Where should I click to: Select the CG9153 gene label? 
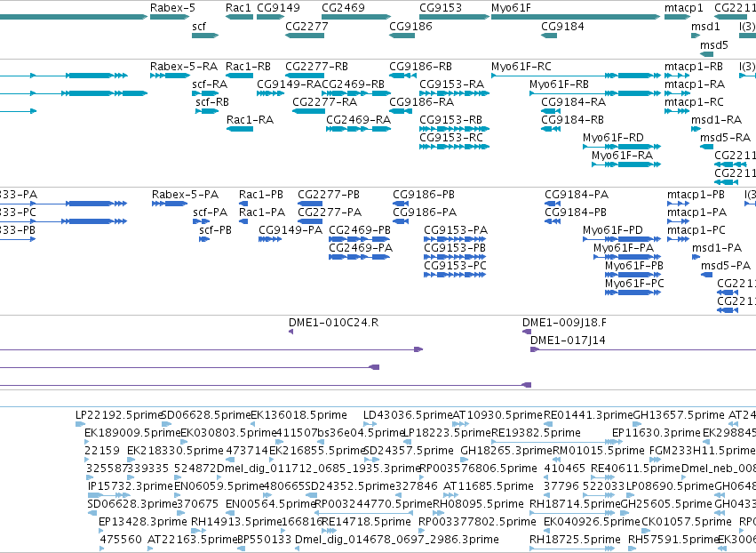click(441, 8)
